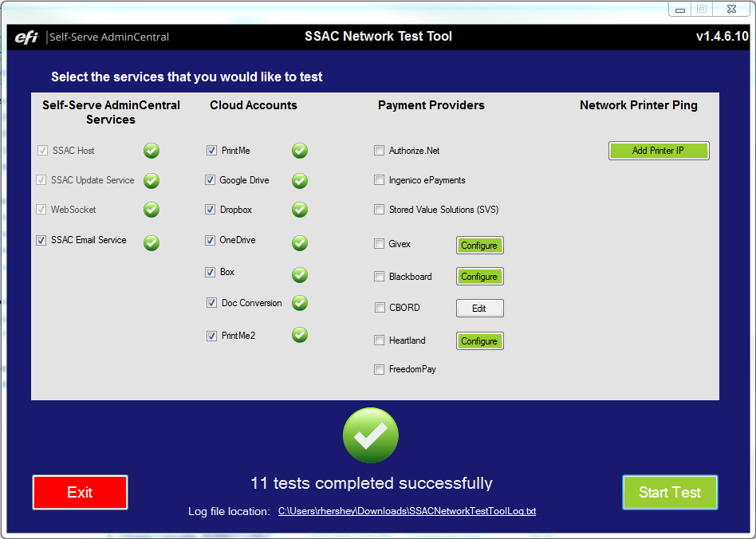Click the Dropbox green status checkmark
756x539 pixels.
pos(300,210)
